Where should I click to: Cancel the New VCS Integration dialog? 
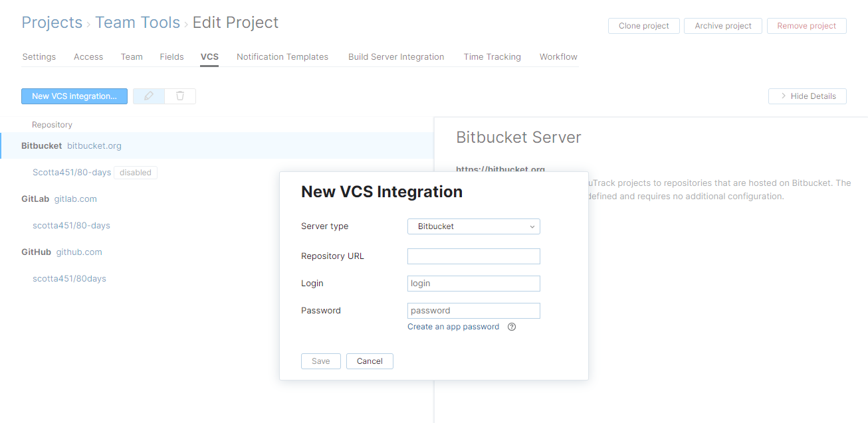[x=370, y=361]
